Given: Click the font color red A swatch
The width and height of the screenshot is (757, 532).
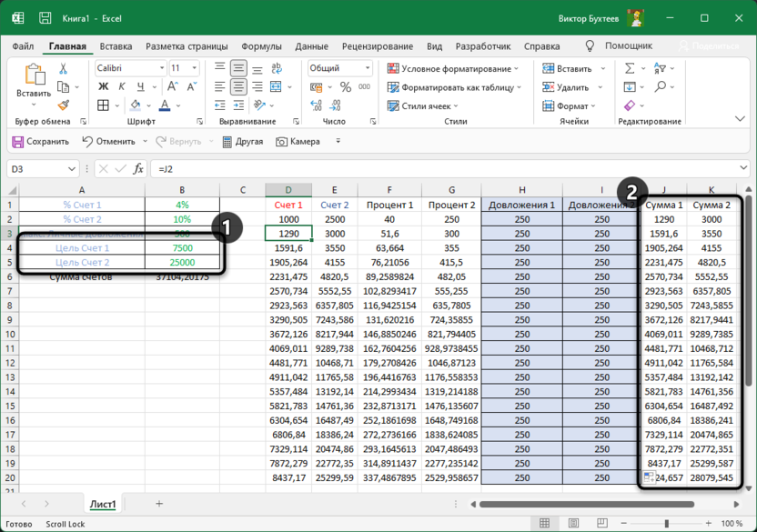Looking at the screenshot, I should click(164, 105).
